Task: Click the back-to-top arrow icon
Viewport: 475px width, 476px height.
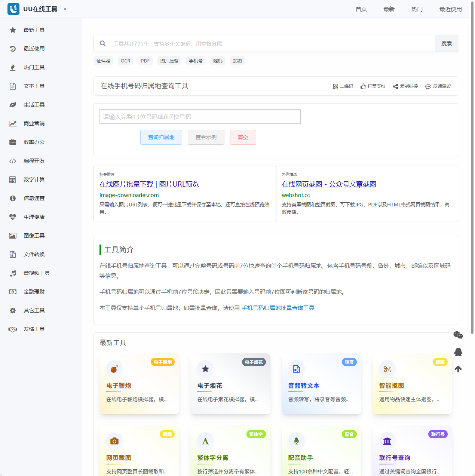Action: click(x=458, y=369)
